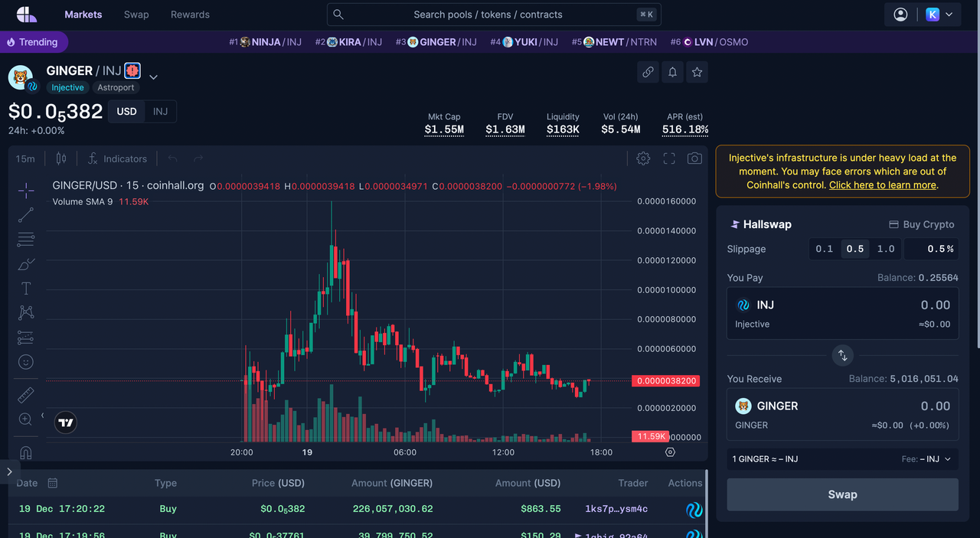Open trending pair LVN/OSMO
Screen dimensions: 980x538
point(709,42)
